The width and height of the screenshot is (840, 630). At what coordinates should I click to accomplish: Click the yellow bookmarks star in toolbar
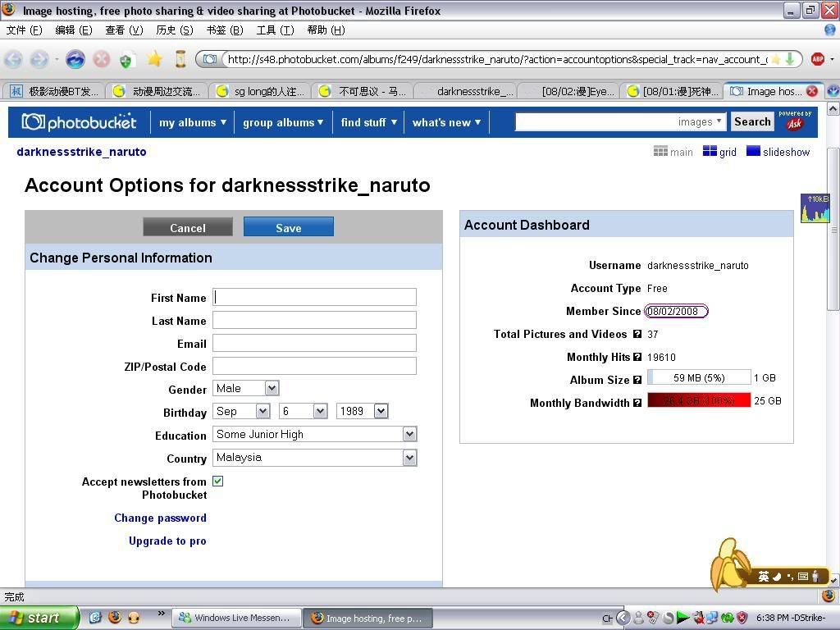click(x=154, y=59)
